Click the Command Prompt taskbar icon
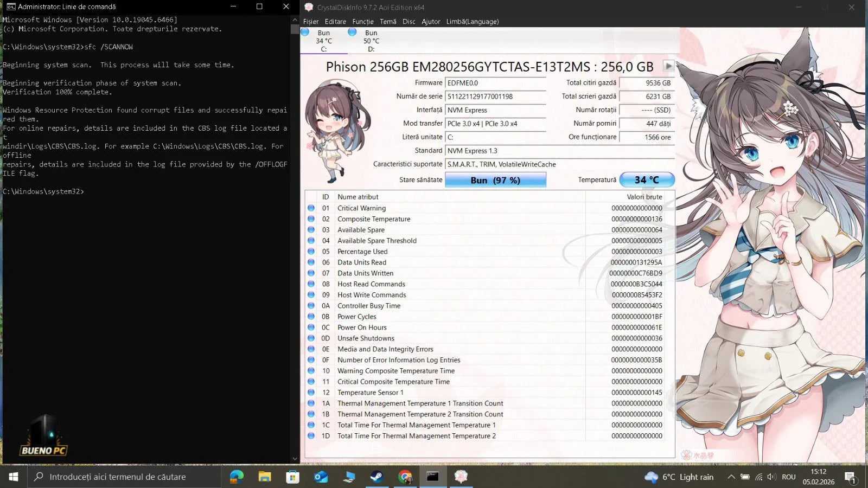 tap(432, 477)
